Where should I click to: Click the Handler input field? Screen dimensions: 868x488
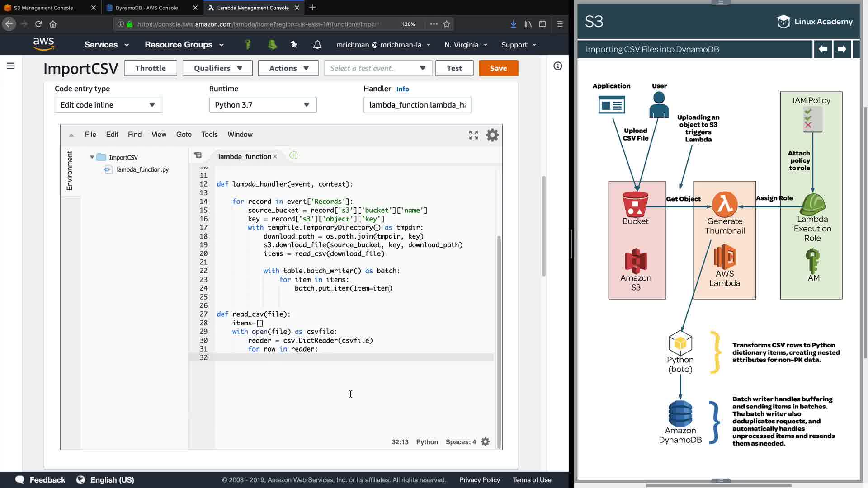[417, 105]
